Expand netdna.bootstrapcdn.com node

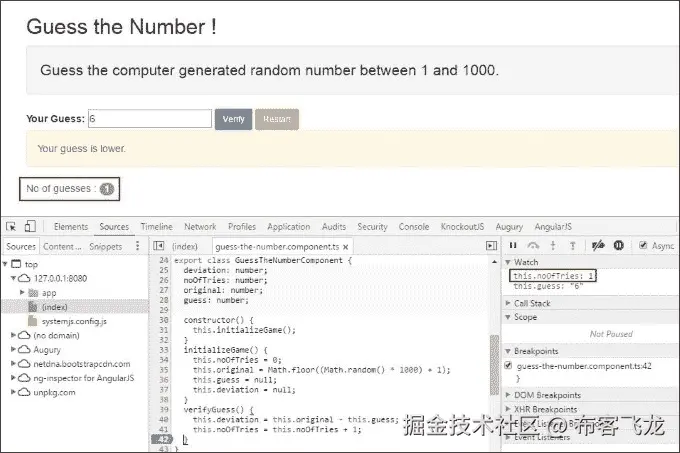pos(13,363)
